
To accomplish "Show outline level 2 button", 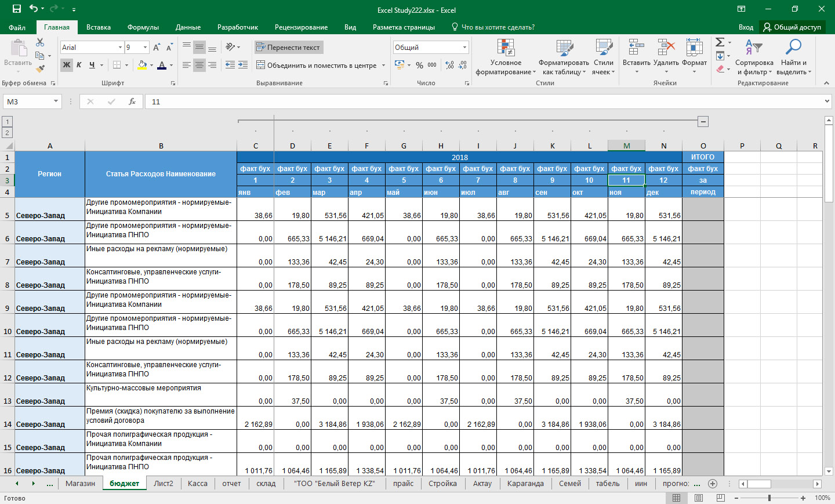I will coord(8,133).
